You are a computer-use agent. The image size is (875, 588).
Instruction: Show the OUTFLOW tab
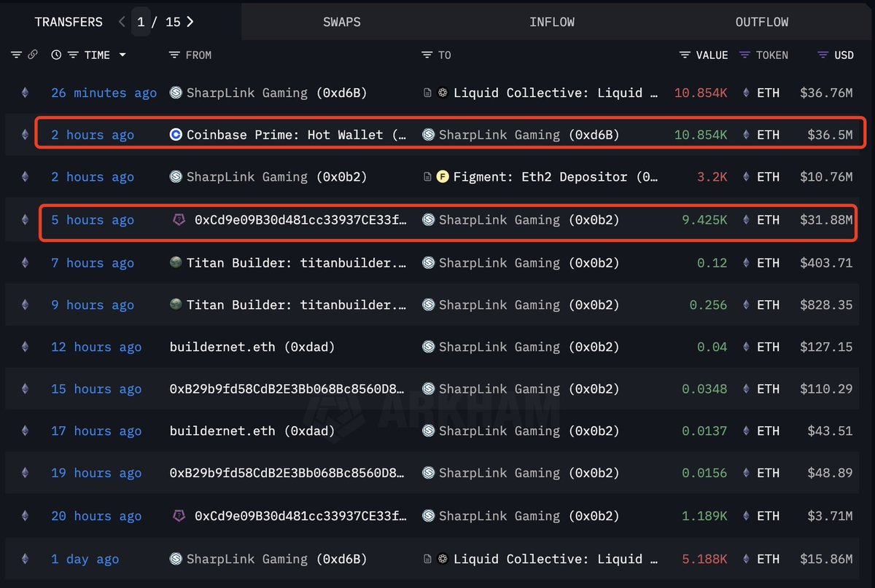(x=762, y=22)
